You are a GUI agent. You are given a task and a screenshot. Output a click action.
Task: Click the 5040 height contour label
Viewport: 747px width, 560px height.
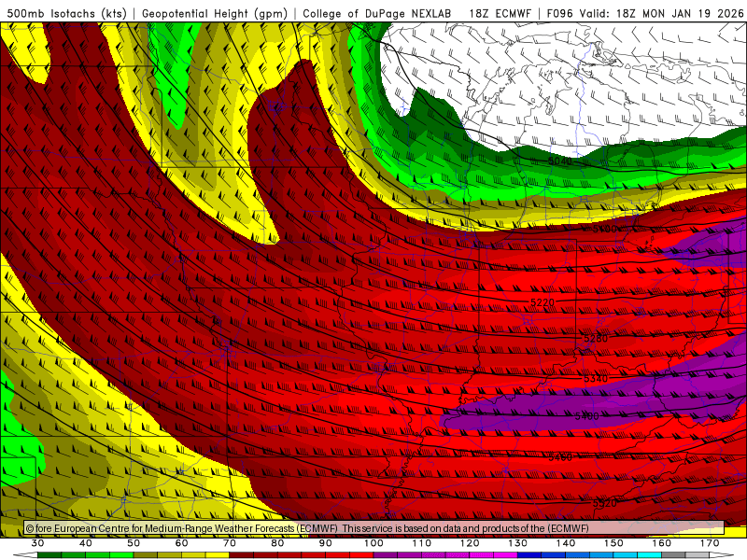[x=559, y=161]
